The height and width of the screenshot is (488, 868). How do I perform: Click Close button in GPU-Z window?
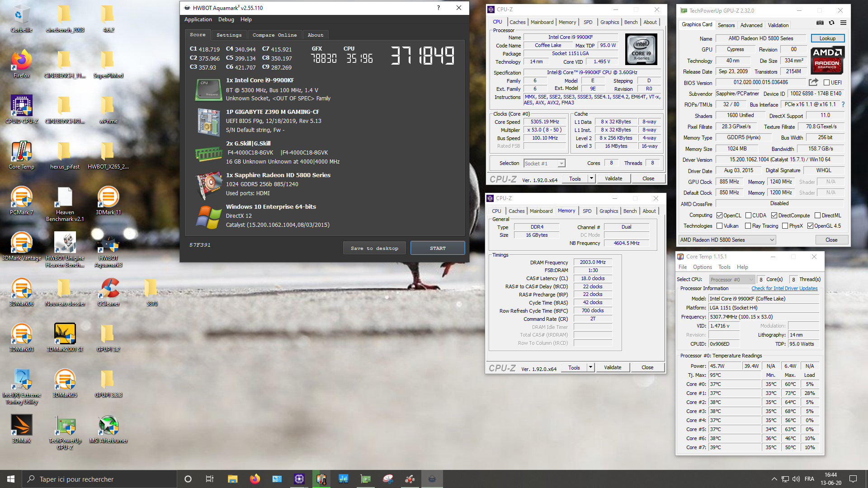(831, 240)
